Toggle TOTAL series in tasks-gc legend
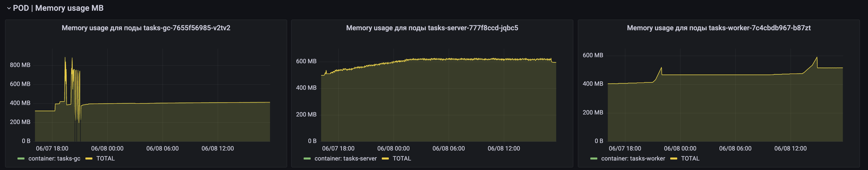The height and width of the screenshot is (170, 868). pos(105,158)
